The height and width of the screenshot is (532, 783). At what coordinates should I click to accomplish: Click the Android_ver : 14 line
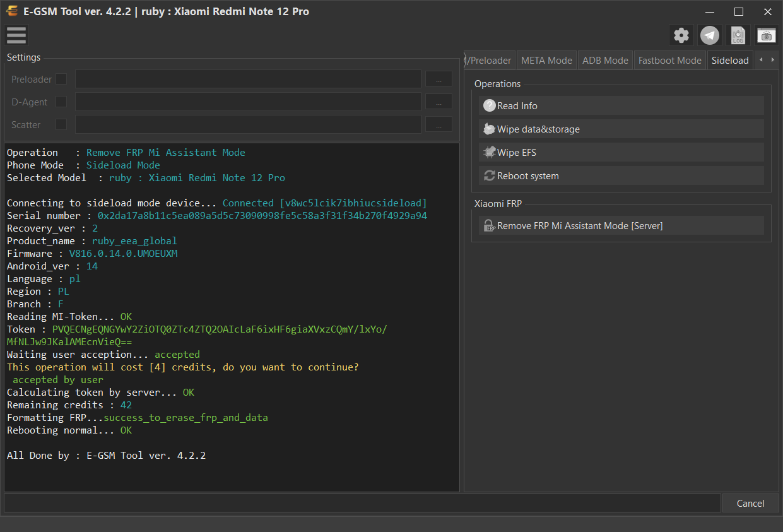[52, 266]
